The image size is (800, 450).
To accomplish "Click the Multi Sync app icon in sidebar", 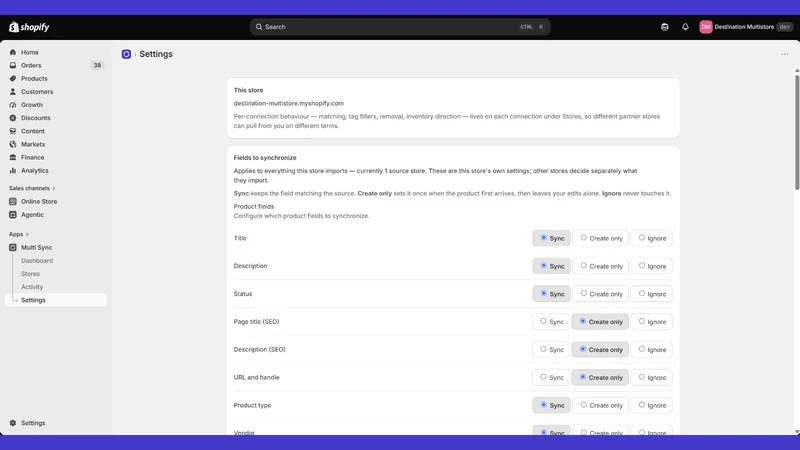I will coord(13,247).
